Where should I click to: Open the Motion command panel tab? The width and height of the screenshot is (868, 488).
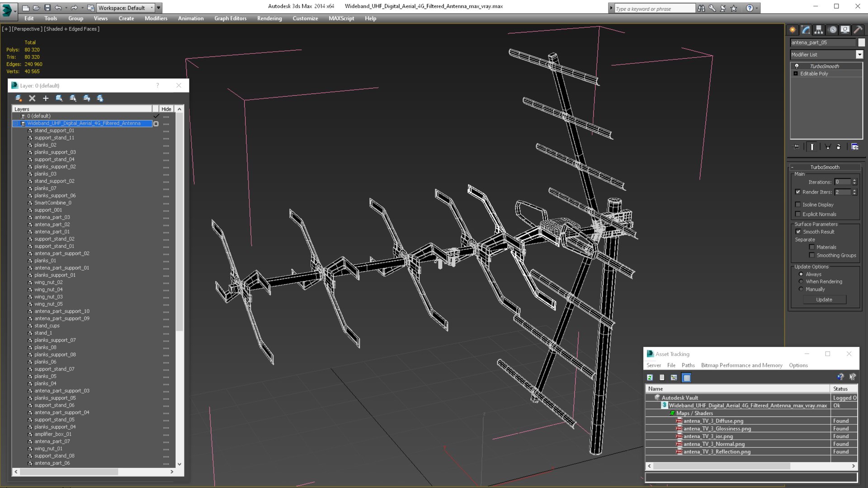832,30
